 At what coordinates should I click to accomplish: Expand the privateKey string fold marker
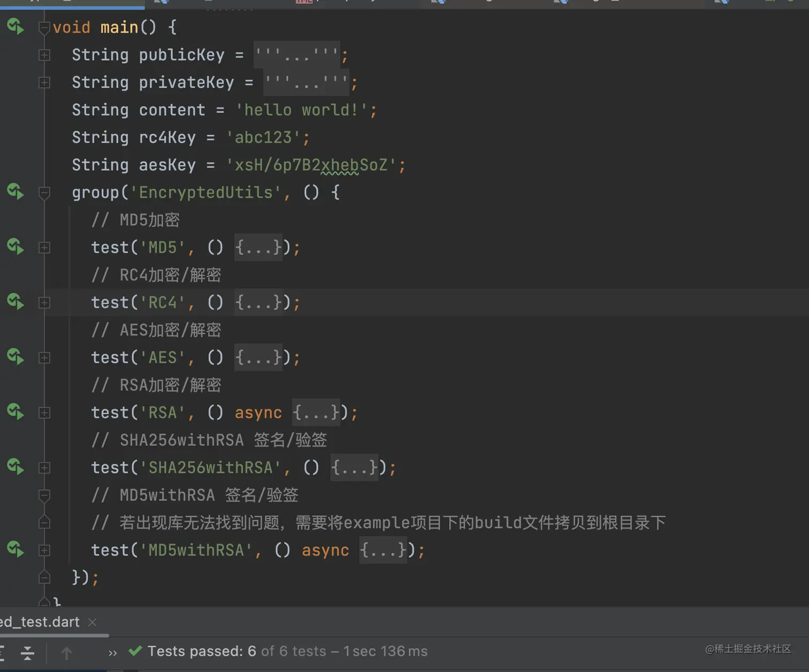tap(44, 82)
